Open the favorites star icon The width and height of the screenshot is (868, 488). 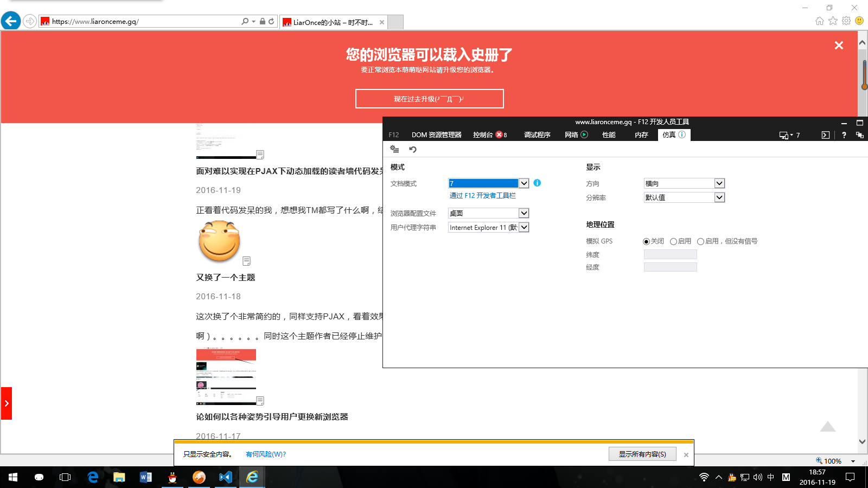coord(833,21)
